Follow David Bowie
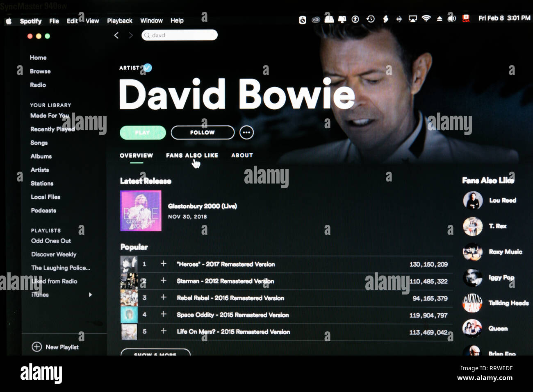Screen dimensions: 533x392 (x=203, y=133)
